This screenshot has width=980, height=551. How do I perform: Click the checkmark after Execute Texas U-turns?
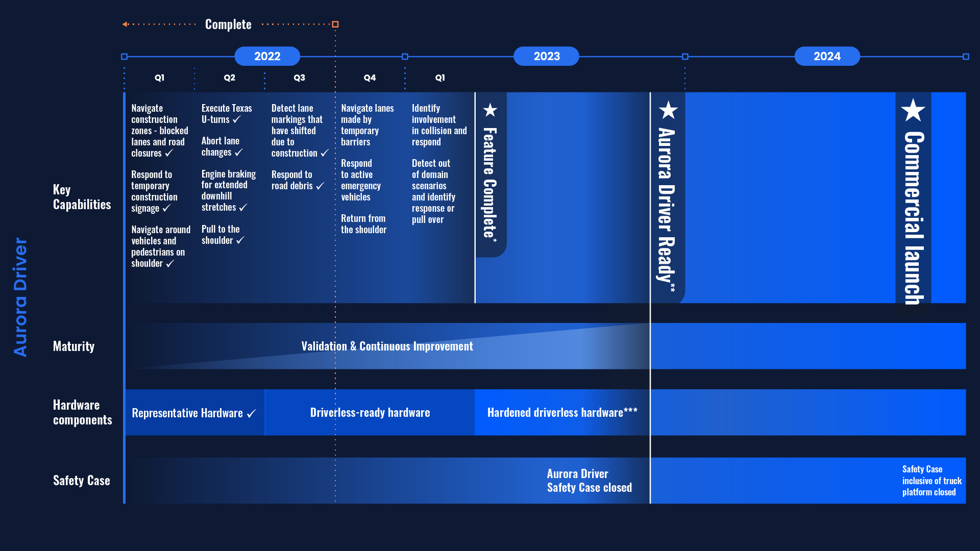tap(236, 119)
